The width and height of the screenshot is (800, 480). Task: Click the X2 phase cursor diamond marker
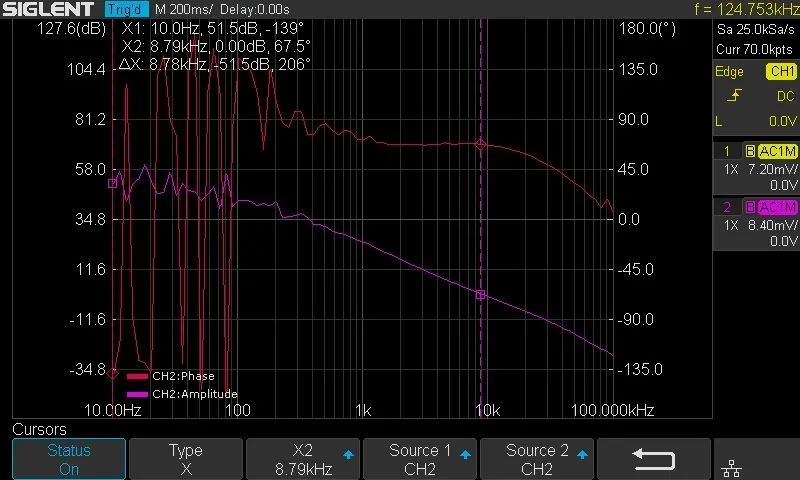coord(480,145)
